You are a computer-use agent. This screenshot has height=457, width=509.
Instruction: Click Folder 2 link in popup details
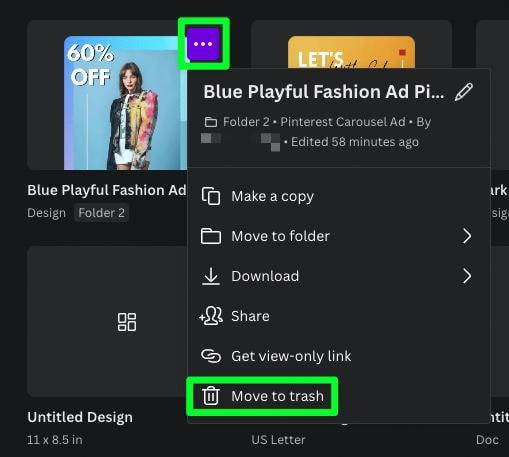pos(246,122)
